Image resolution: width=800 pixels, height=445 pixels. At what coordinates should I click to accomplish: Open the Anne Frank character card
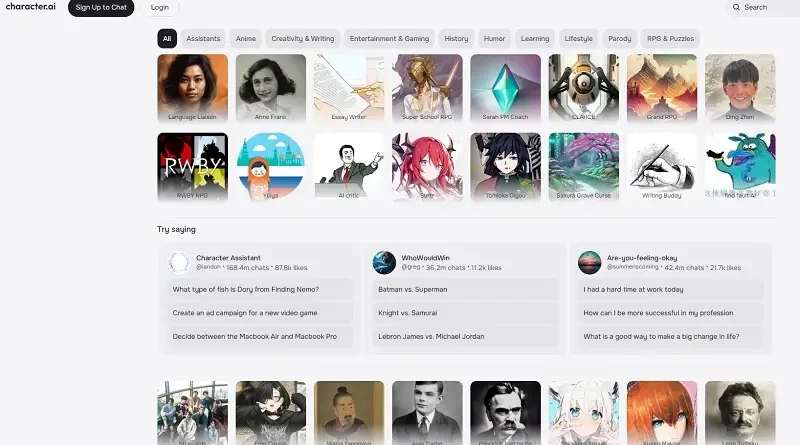pyautogui.click(x=270, y=88)
